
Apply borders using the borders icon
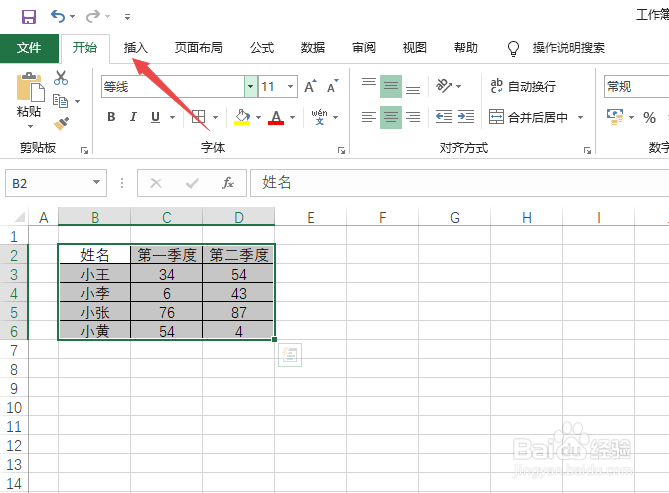tap(198, 117)
